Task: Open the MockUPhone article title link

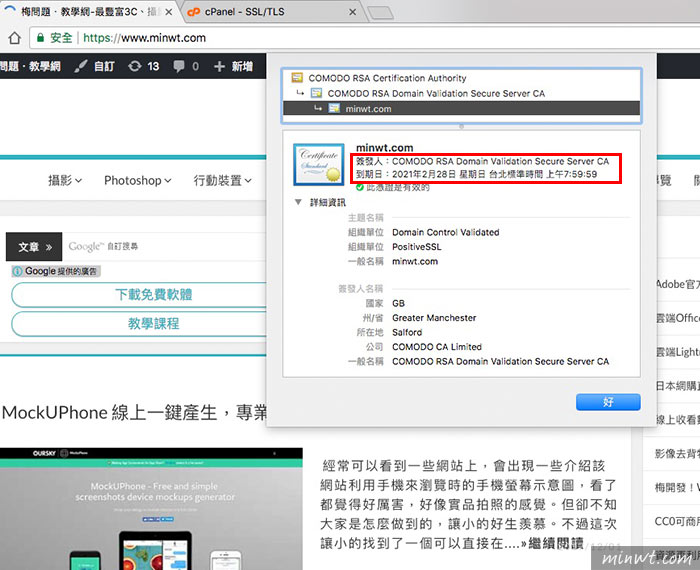Action: tap(134, 412)
